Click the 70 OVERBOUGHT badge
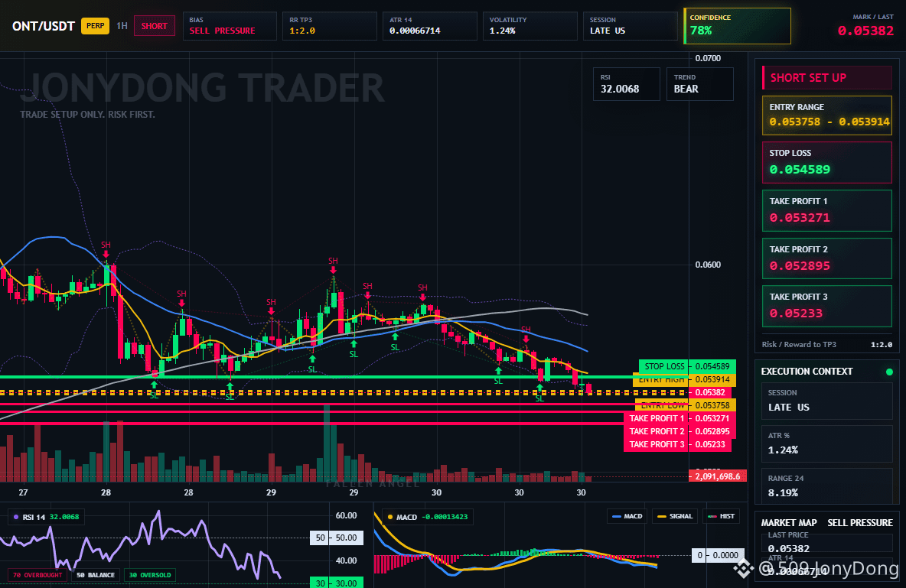Screen dimensions: 906x588 click(x=37, y=575)
